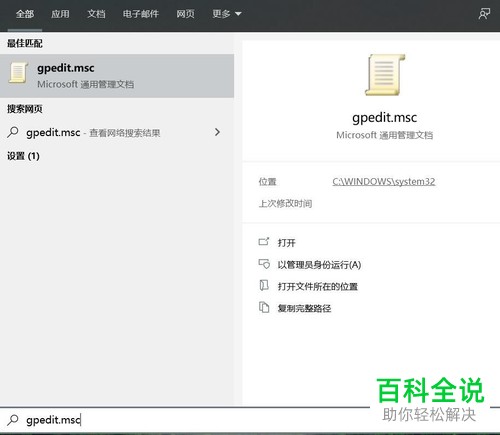Switch to the 网页 tab
The height and width of the screenshot is (435, 500).
pyautogui.click(x=185, y=14)
